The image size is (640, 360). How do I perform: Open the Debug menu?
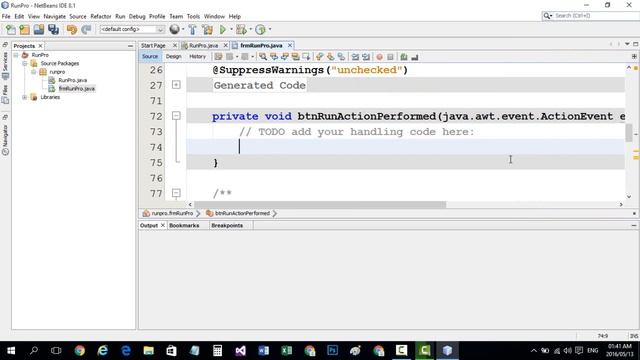coord(137,16)
